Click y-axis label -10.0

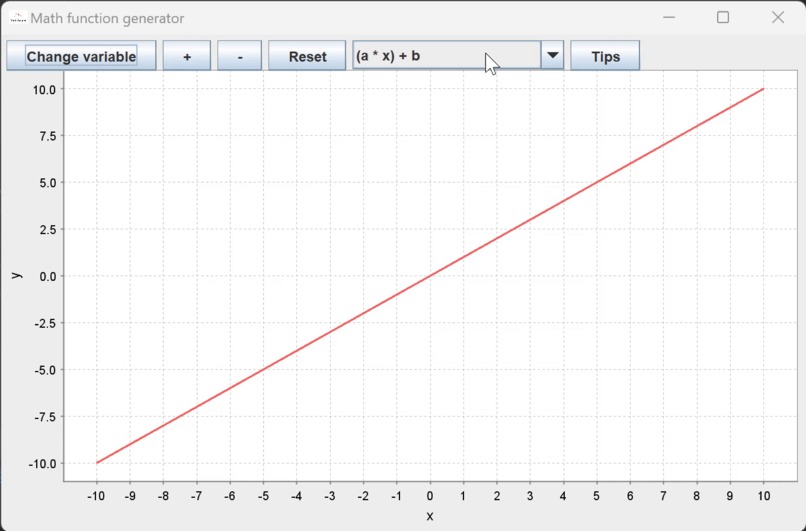43,464
